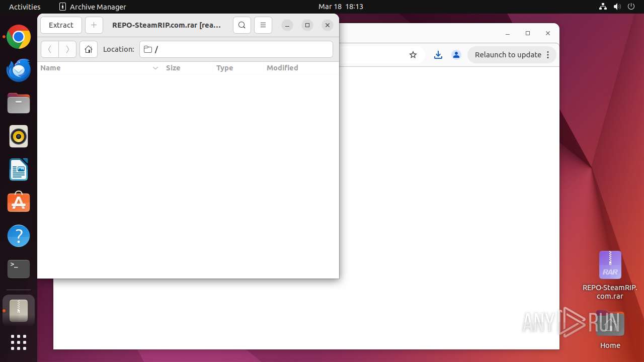The image size is (644, 362).
Task: Select the Home folder on desktop
Action: pos(610,331)
